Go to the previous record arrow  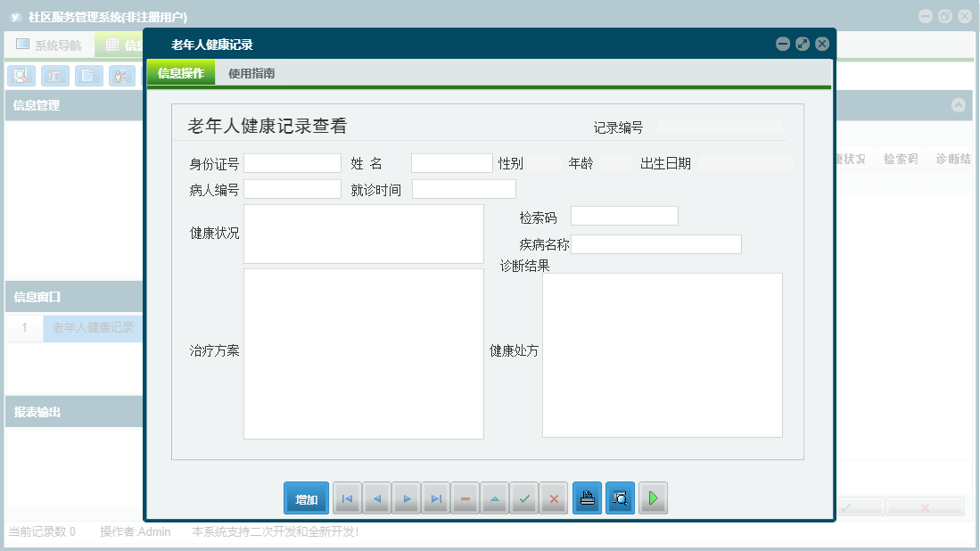(377, 498)
